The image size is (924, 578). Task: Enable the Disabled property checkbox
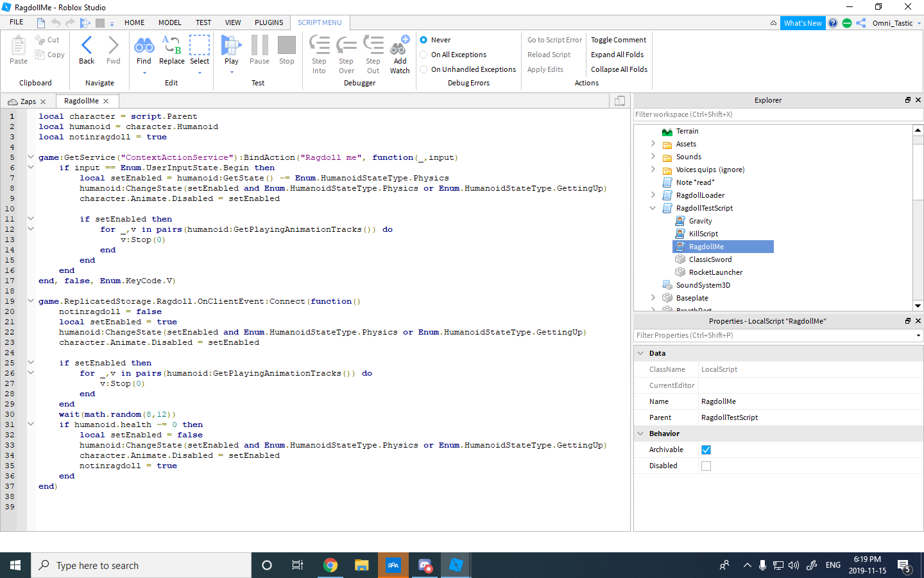706,466
